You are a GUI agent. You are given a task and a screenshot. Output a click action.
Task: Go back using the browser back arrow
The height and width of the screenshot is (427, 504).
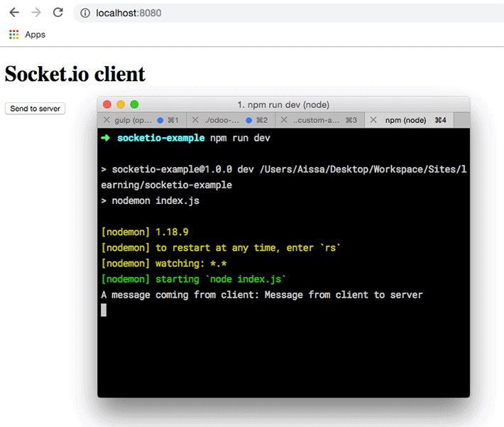[14, 13]
